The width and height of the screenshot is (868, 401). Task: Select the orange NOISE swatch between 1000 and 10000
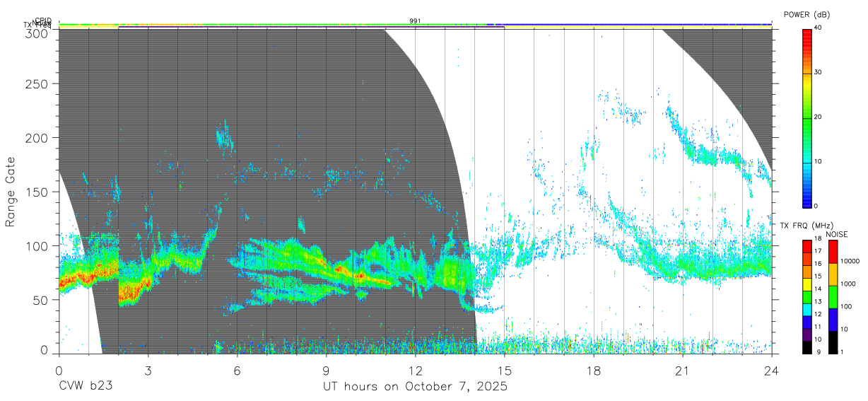pos(833,274)
